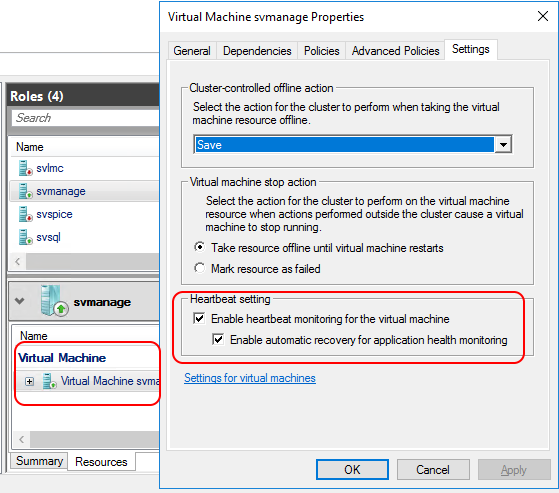Click the Virtual Machine svmanage resource icon
559x493 pixels.
pos(50,381)
